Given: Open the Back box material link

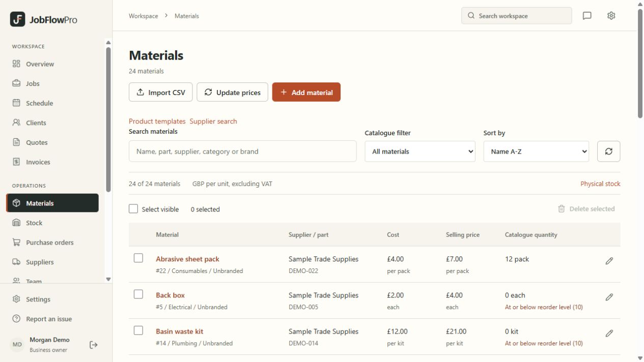Looking at the screenshot, I should pos(170,295).
